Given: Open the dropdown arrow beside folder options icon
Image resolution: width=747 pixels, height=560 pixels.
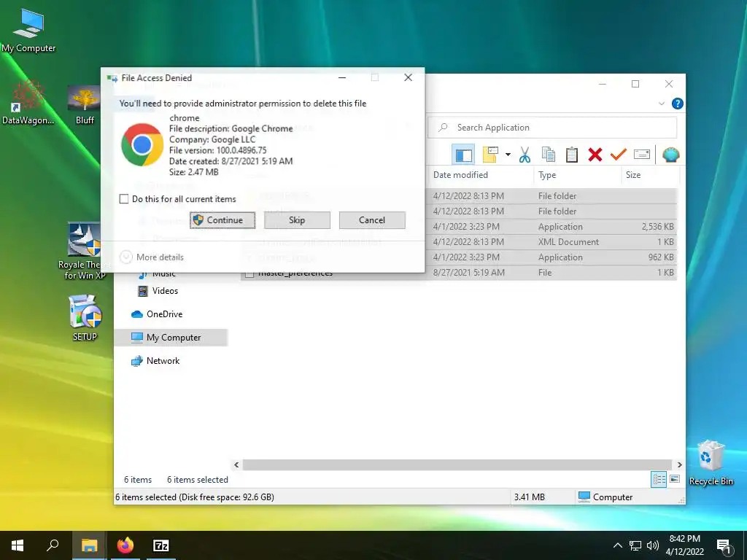Looking at the screenshot, I should click(x=508, y=155).
